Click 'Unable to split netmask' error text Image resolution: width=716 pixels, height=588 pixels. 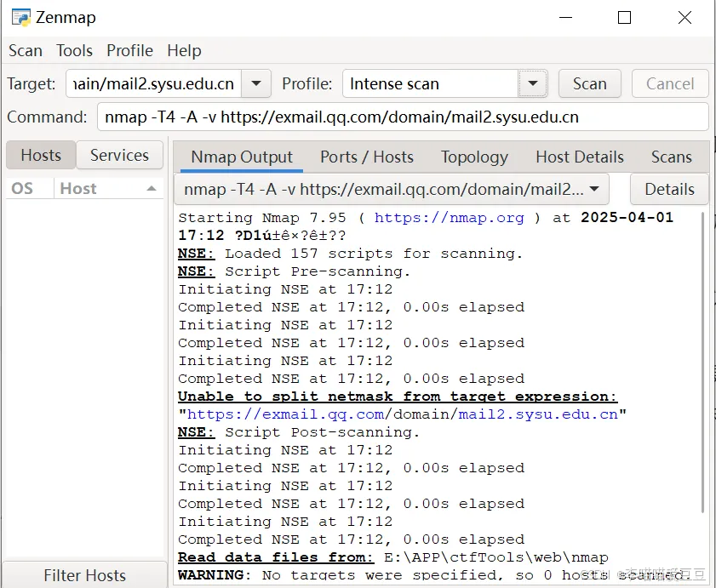click(398, 397)
